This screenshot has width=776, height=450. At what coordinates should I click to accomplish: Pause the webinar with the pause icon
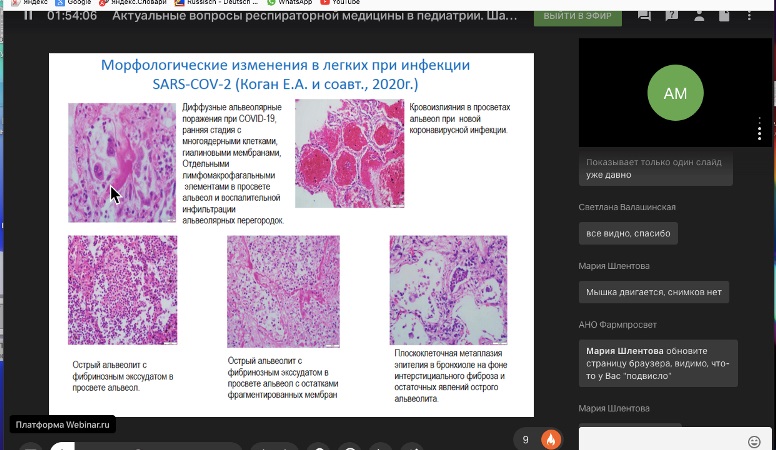[x=28, y=15]
